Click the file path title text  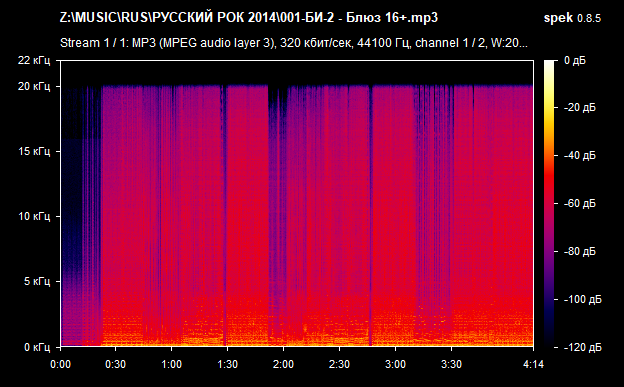(249, 18)
